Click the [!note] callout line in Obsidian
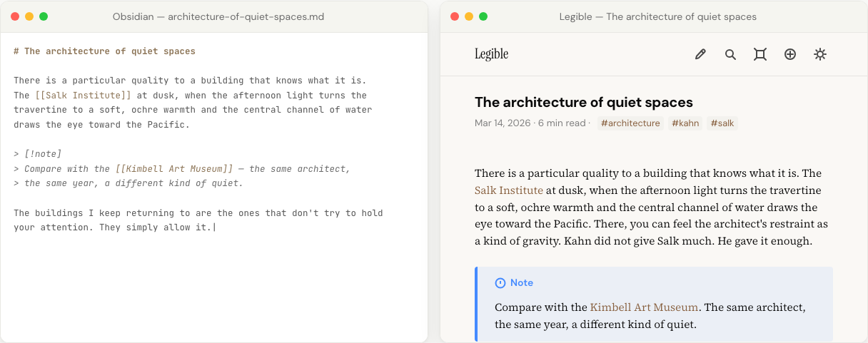868x343 pixels. pyautogui.click(x=38, y=154)
